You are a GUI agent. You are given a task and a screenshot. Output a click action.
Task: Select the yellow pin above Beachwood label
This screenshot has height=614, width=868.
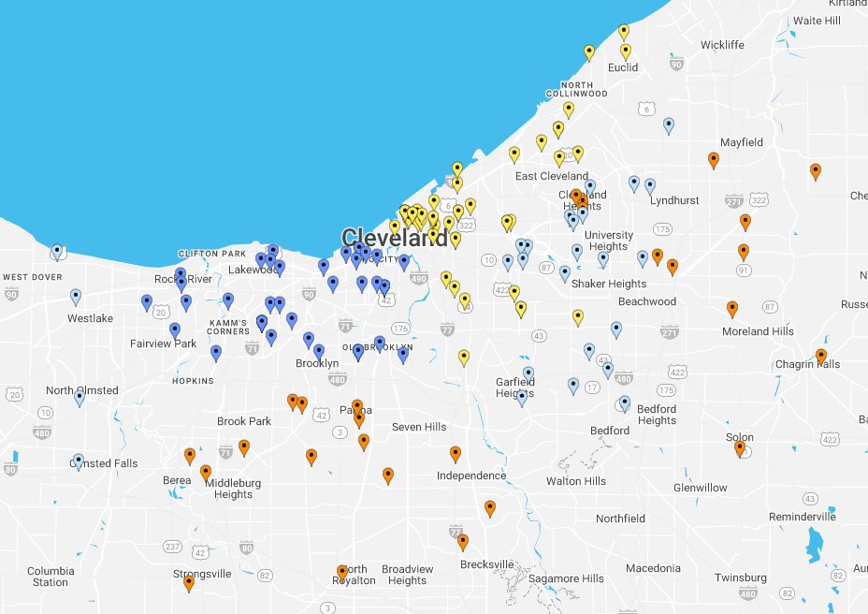[578, 317]
